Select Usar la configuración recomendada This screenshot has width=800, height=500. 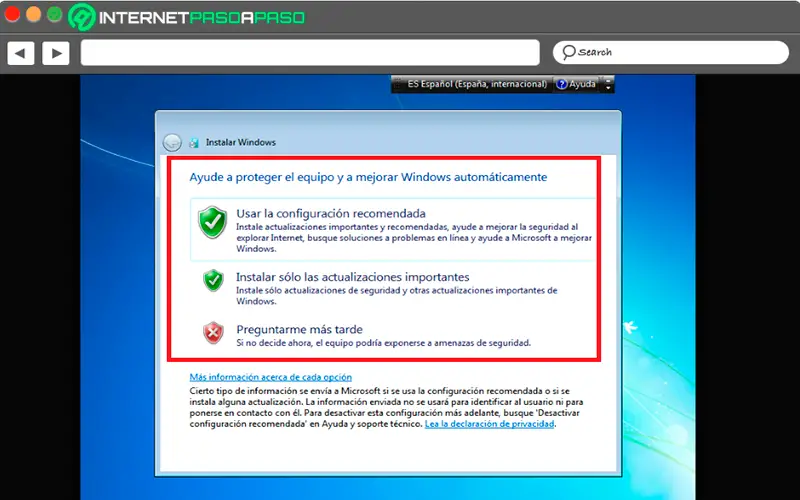tap(393, 230)
